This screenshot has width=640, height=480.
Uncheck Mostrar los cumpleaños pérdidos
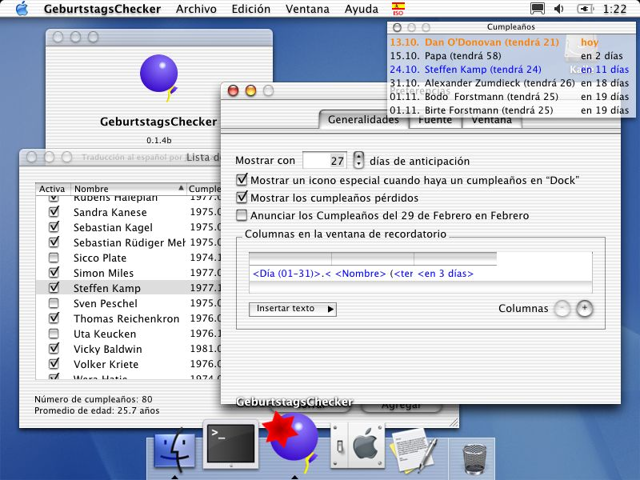pos(242,198)
